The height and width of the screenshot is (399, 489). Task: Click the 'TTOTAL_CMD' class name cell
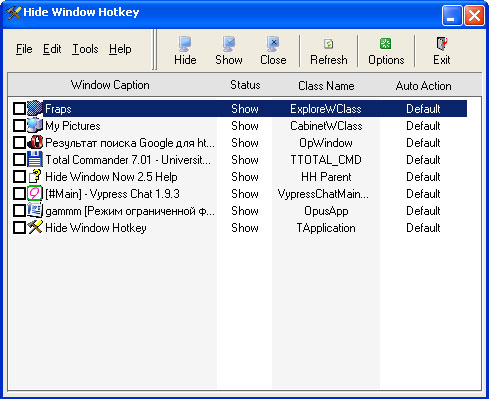click(326, 160)
